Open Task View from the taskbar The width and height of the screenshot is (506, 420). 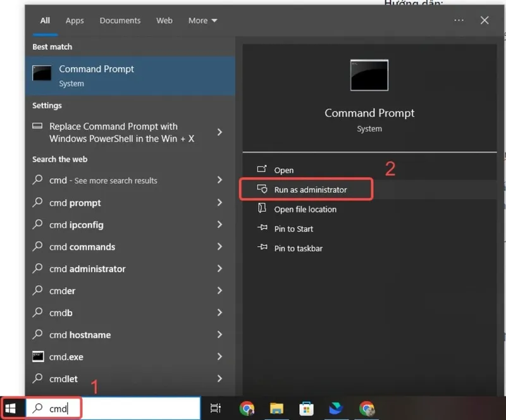(216, 408)
